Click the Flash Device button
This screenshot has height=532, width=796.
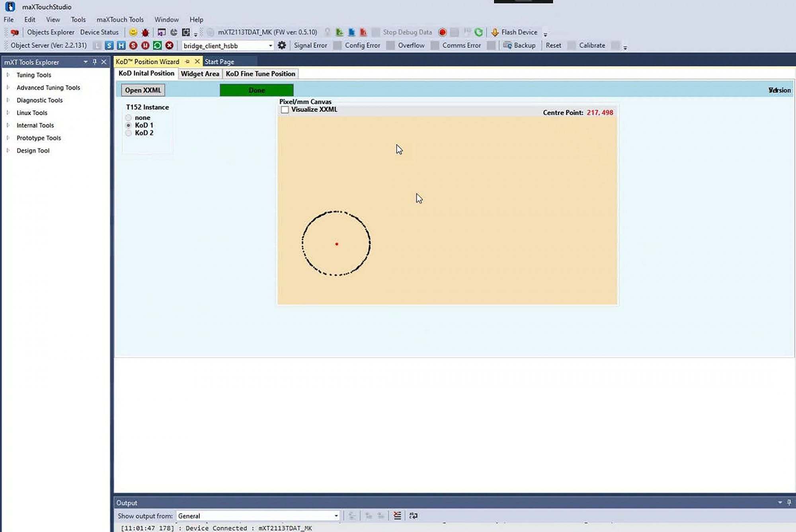coord(514,32)
